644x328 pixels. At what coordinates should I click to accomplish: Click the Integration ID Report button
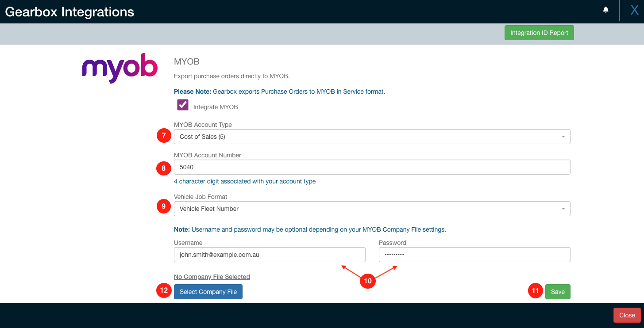pyautogui.click(x=539, y=33)
